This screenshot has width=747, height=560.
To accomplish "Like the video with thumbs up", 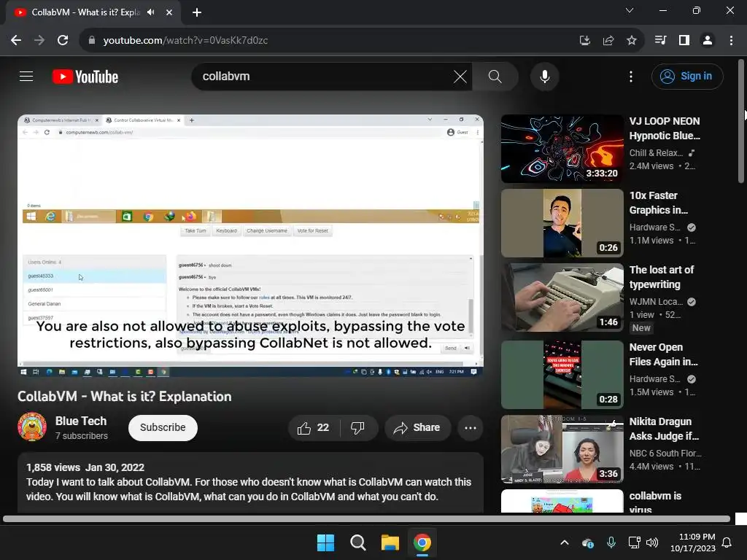I will point(314,427).
